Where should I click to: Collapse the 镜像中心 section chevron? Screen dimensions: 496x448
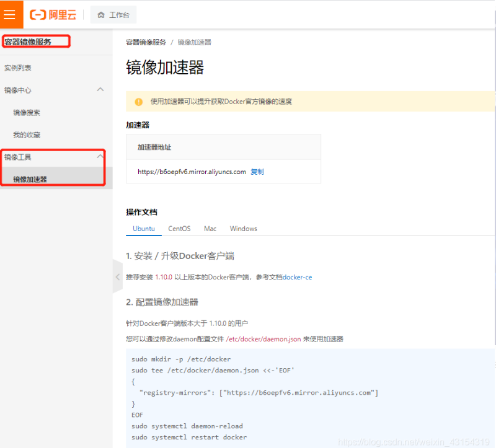click(100, 90)
